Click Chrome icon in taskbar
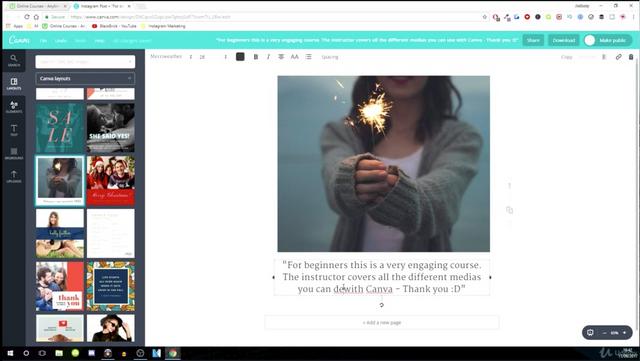 point(173,353)
